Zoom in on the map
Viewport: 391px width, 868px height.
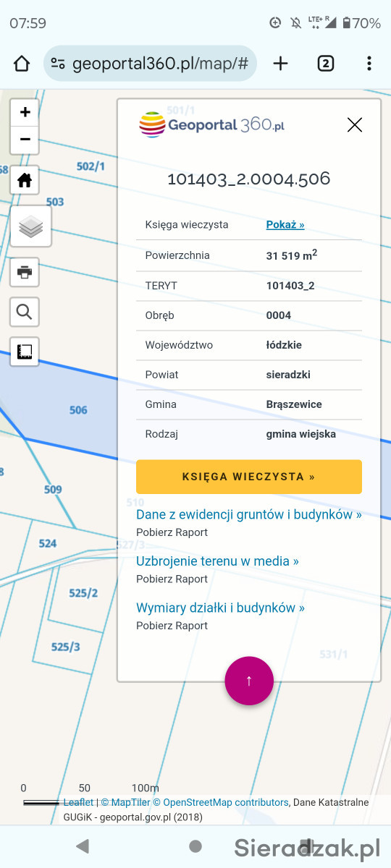point(25,112)
